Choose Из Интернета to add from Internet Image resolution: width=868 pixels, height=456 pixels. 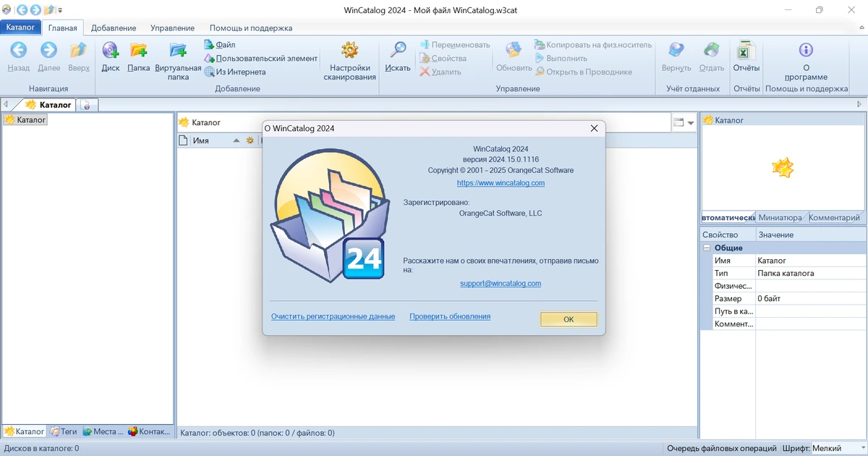(x=235, y=72)
